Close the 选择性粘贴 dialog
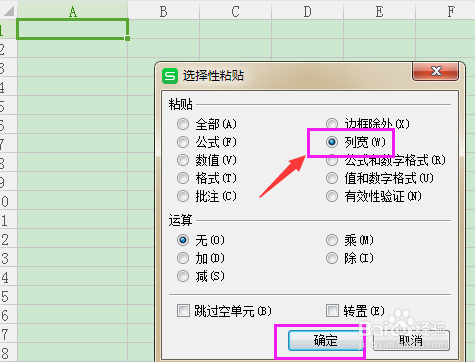Viewport: 475px width, 362px height. [436, 71]
